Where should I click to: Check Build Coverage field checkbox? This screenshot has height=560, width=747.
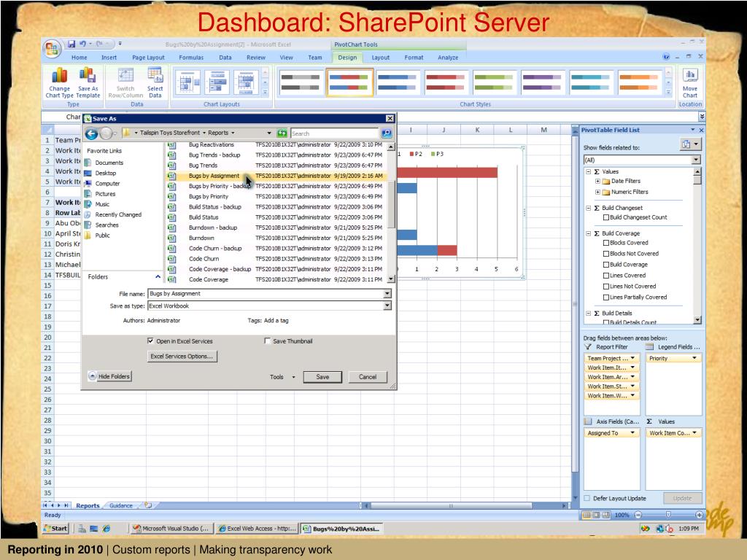click(606, 265)
